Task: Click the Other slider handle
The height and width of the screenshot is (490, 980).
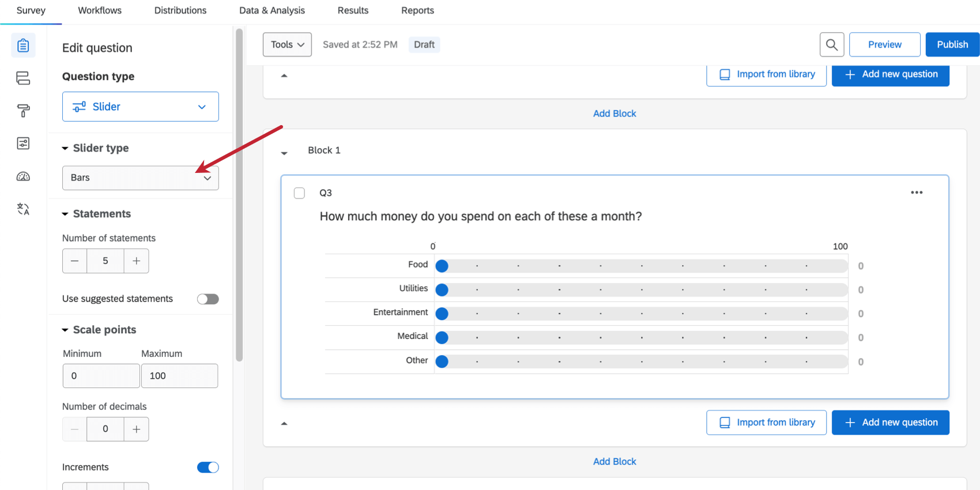Action: pyautogui.click(x=442, y=361)
